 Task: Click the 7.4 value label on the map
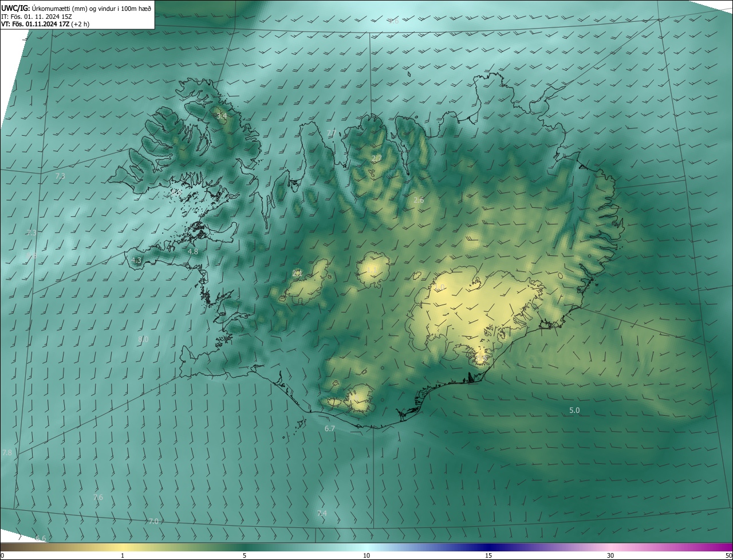coord(322,513)
